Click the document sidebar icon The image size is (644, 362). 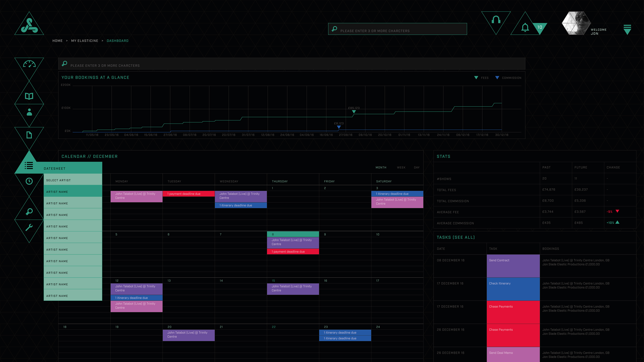tap(29, 135)
